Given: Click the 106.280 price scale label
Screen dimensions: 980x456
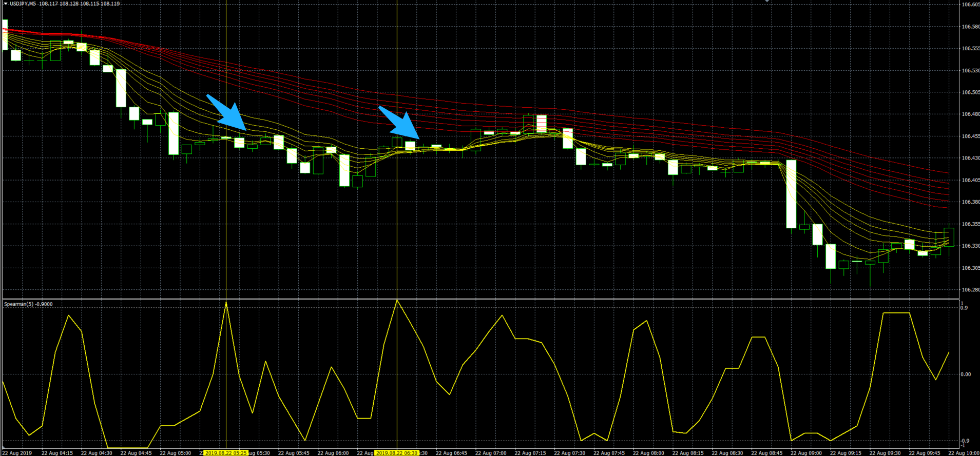Looking at the screenshot, I should click(970, 290).
